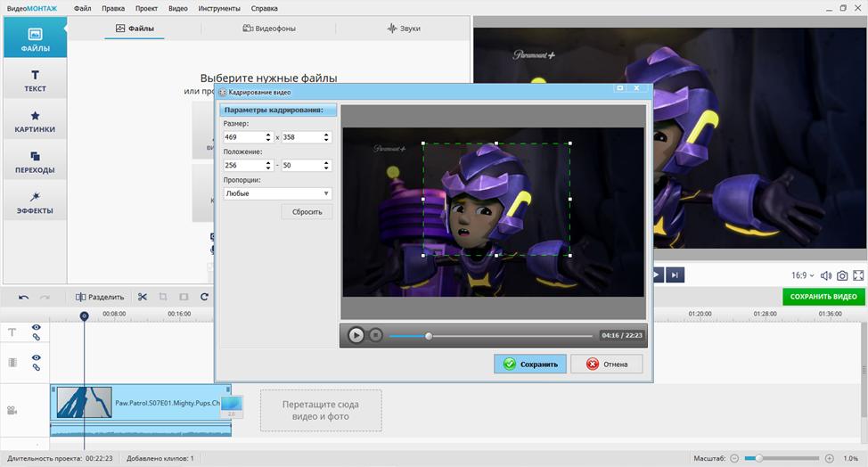Stop playback in crop dialog
The width and height of the screenshot is (868, 467).
tap(375, 335)
